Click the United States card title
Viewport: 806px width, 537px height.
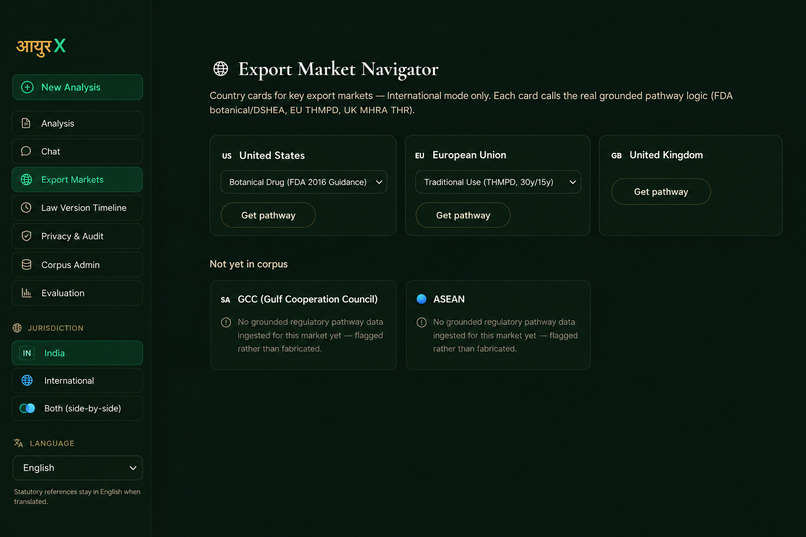(272, 155)
